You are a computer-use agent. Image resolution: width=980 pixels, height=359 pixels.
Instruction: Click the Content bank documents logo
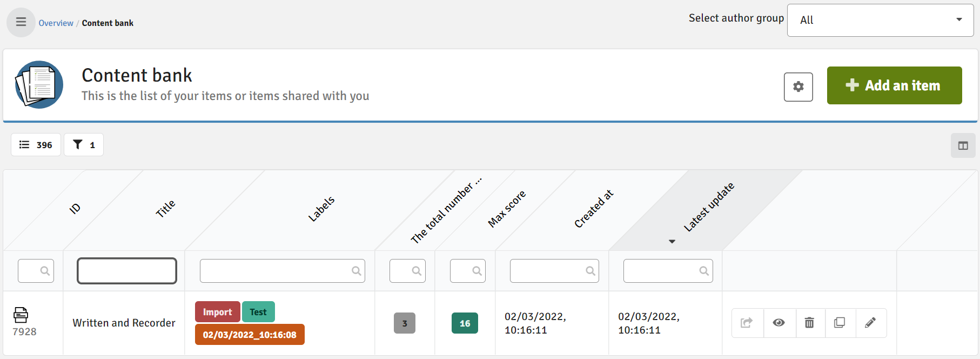[x=39, y=85]
